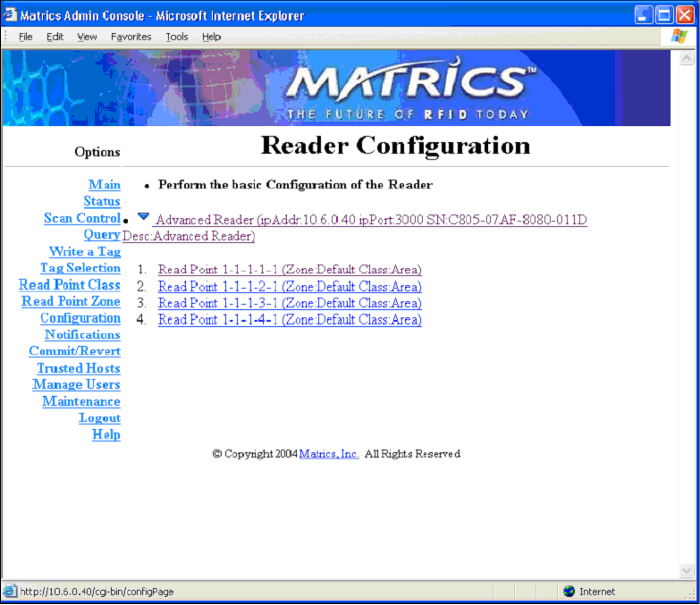Maximize the Internet Explorer window

pos(664,15)
